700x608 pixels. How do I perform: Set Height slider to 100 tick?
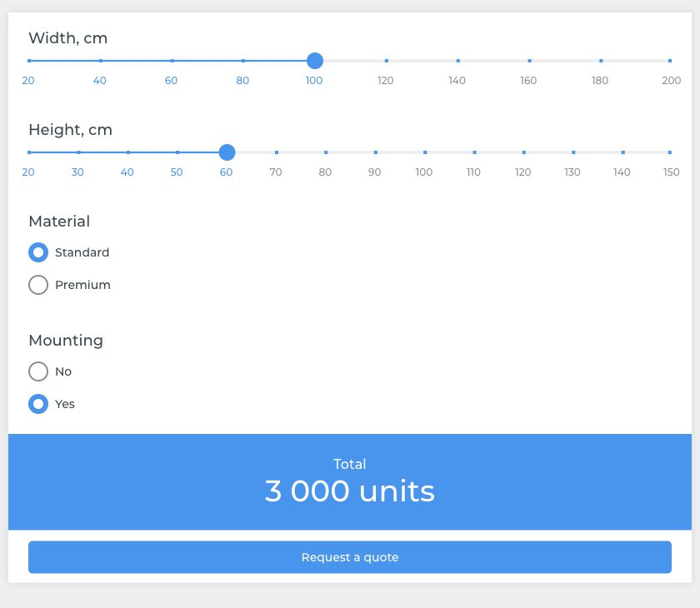425,152
